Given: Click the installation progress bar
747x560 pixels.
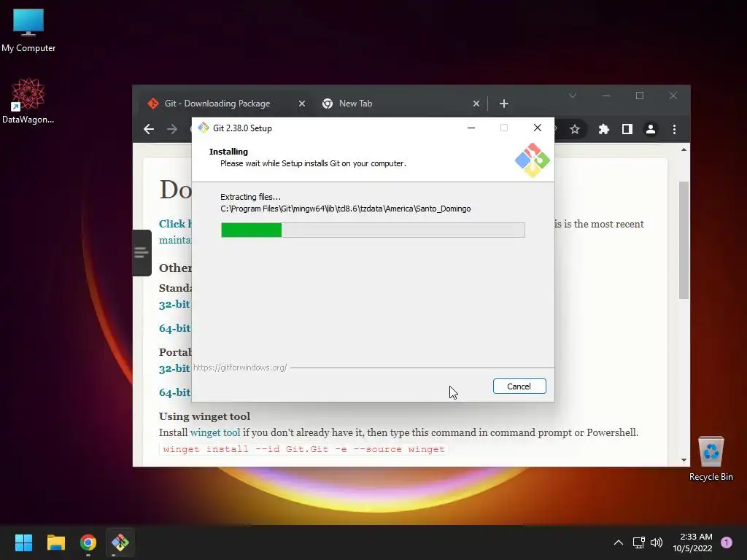Looking at the screenshot, I should point(373,230).
